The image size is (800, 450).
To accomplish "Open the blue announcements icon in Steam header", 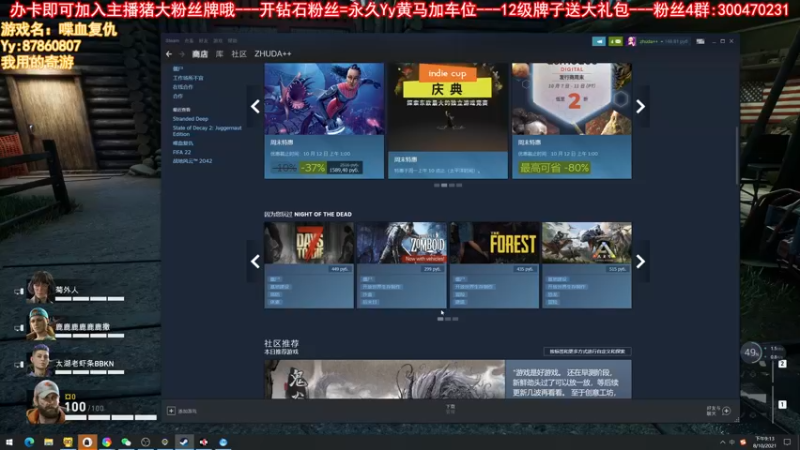I will 598,41.
